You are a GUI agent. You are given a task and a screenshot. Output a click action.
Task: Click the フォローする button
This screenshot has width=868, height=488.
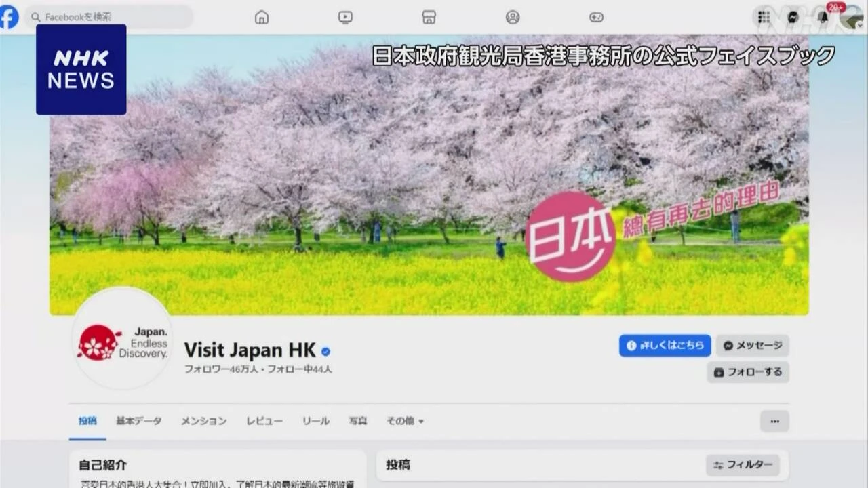748,372
